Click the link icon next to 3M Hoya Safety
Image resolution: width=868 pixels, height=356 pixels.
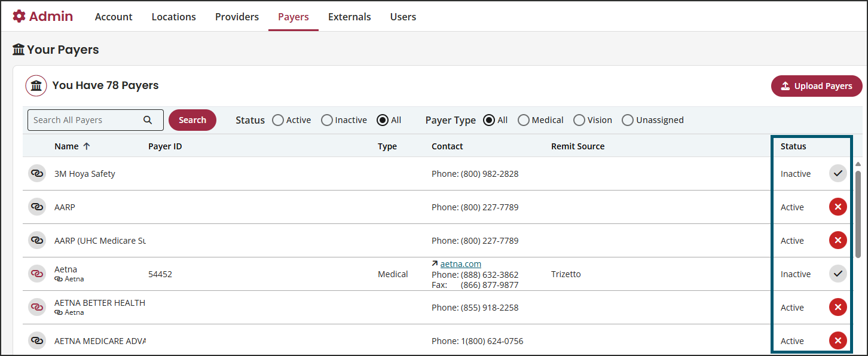coord(36,173)
